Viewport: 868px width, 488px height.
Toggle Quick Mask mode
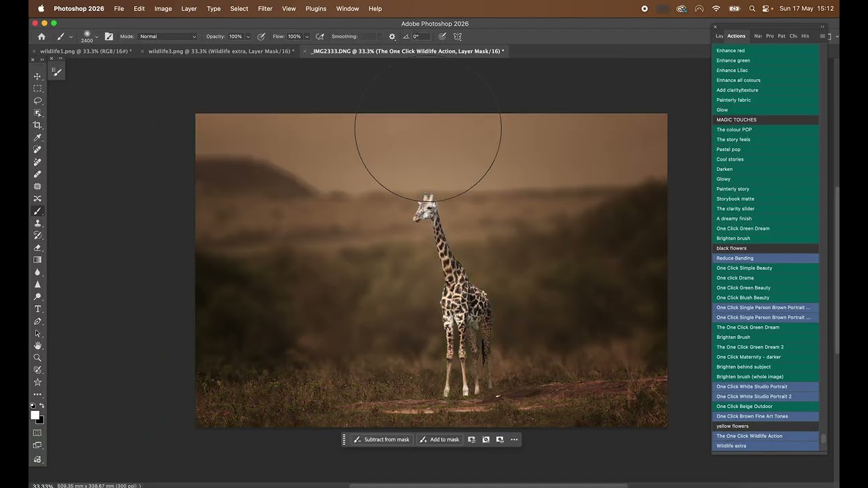click(37, 432)
